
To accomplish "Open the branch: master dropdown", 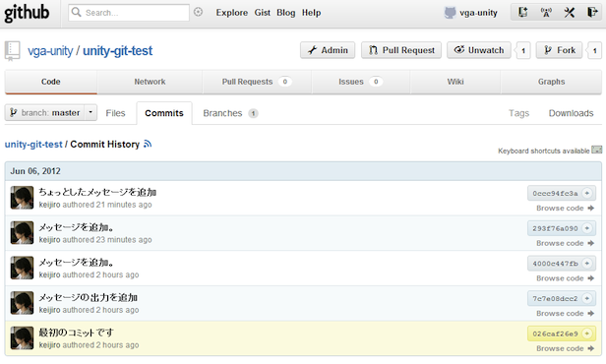I will (x=50, y=112).
